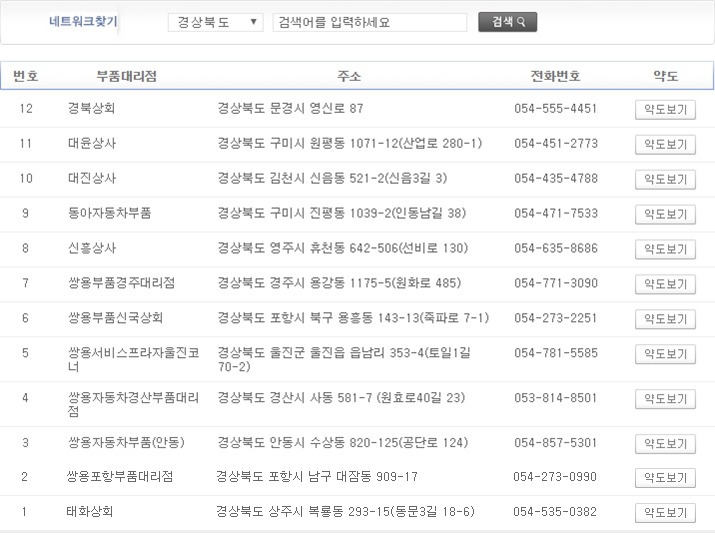Click phone number 054-781-5585

555,353
